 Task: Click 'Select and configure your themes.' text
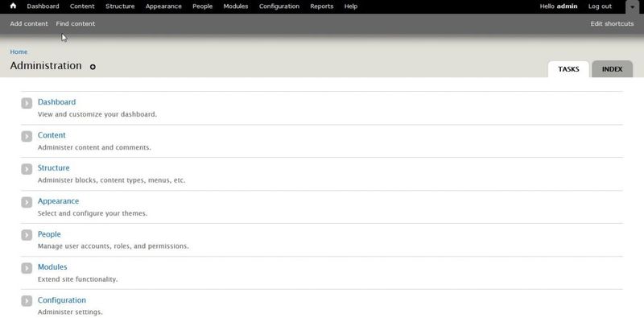93,213
